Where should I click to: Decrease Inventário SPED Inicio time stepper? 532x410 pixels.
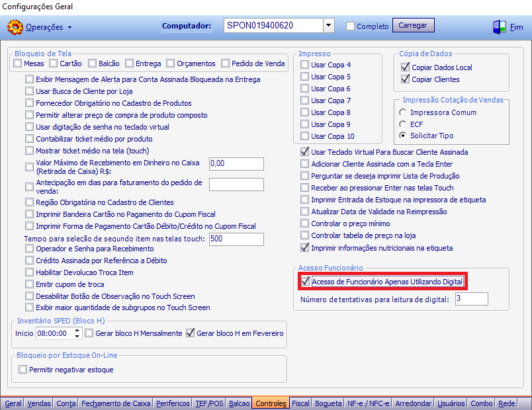77,336
